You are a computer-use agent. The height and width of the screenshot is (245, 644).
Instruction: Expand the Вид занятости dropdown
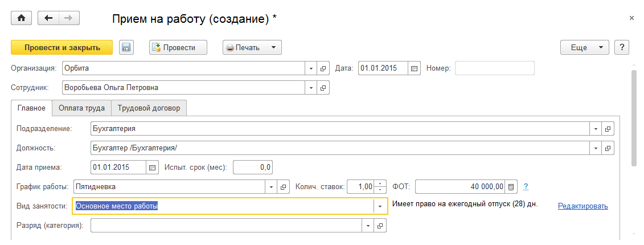380,206
